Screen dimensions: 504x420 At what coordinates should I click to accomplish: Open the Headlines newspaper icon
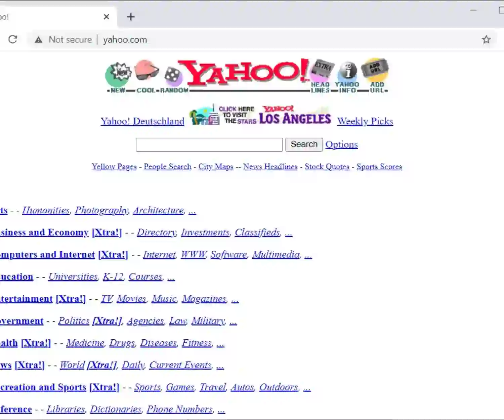click(322, 69)
